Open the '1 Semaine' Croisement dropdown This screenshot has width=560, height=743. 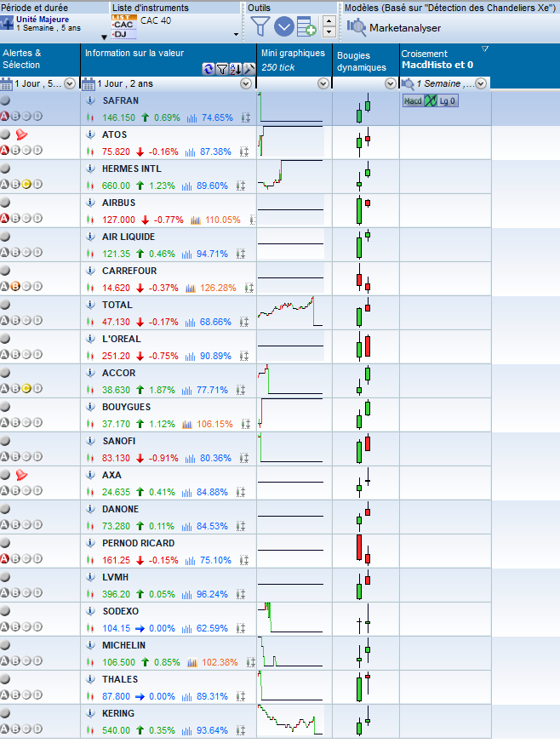pyautogui.click(x=481, y=84)
